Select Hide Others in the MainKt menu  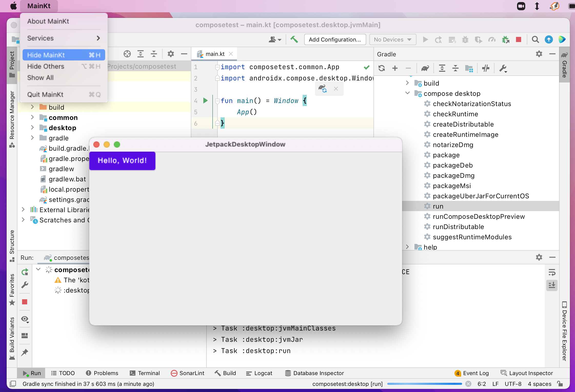point(45,66)
